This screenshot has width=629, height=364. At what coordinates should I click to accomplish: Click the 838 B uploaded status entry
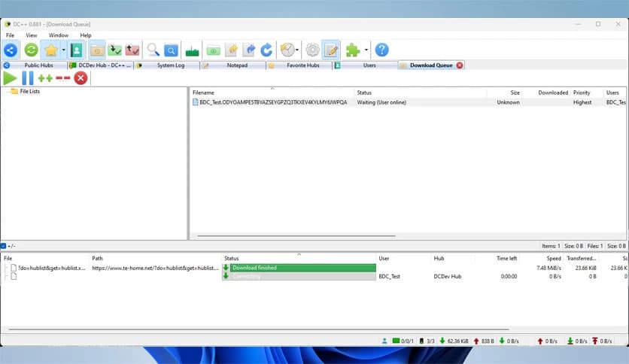click(484, 341)
